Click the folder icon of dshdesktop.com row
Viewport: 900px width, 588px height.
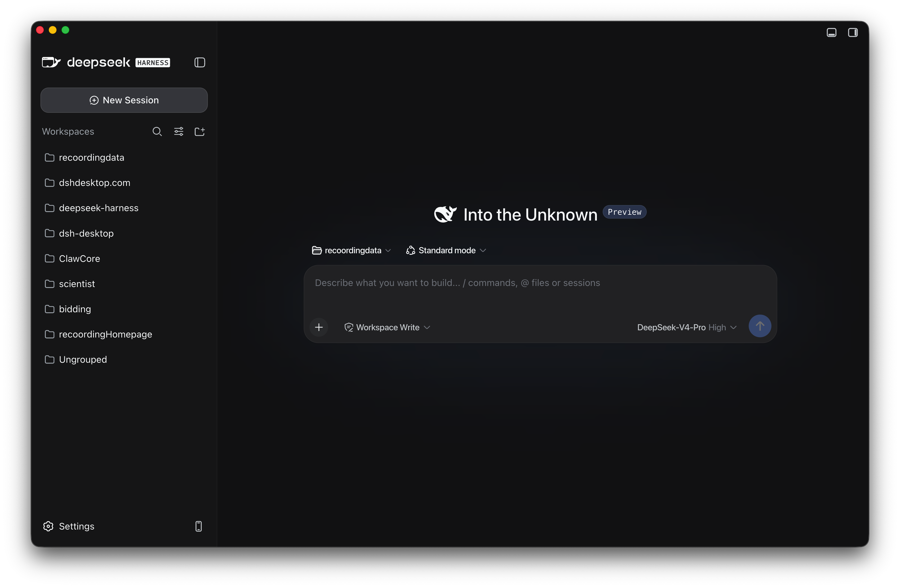pyautogui.click(x=50, y=183)
